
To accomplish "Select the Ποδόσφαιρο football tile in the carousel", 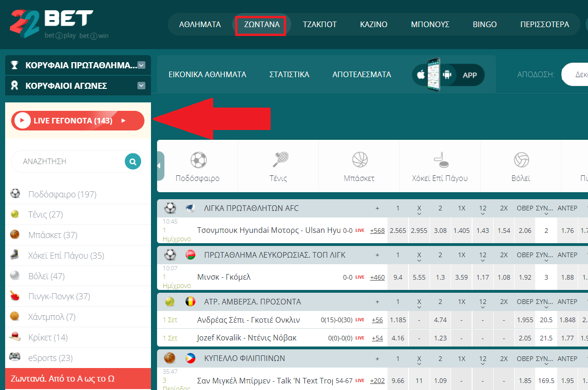I will click(198, 166).
